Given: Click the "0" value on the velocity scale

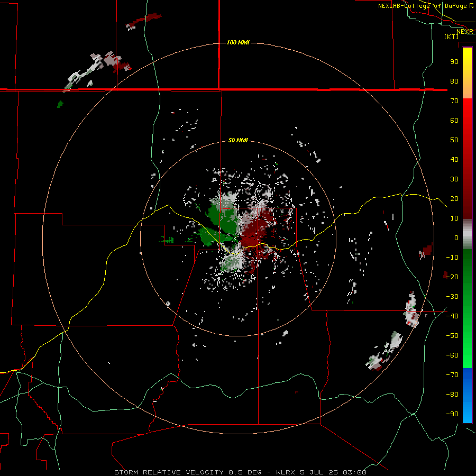Looking at the screenshot, I should click(456, 238).
